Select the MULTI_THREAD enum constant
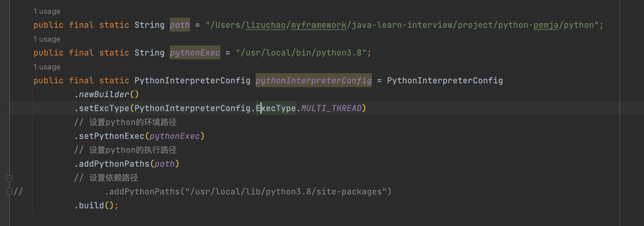The width and height of the screenshot is (644, 226). [x=331, y=108]
